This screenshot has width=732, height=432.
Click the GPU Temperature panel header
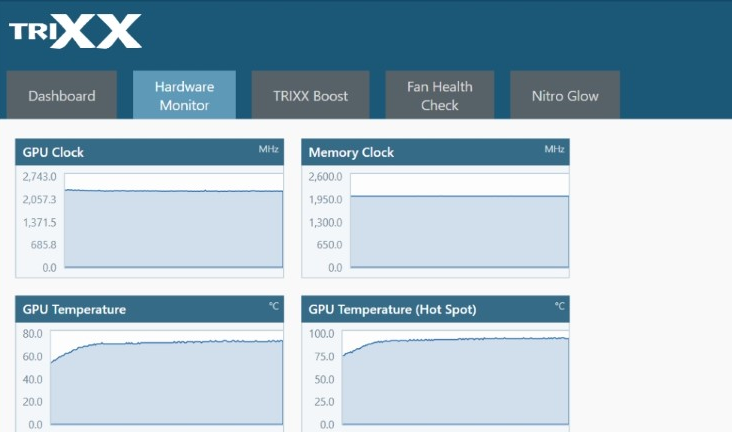click(149, 309)
